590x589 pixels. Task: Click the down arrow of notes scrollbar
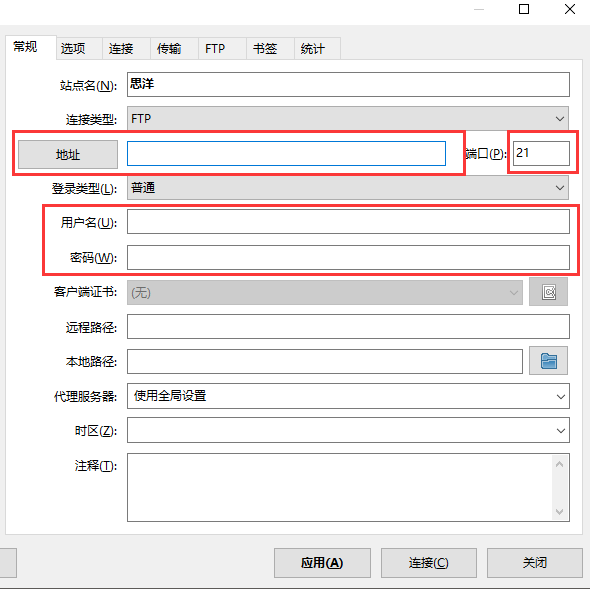560,511
